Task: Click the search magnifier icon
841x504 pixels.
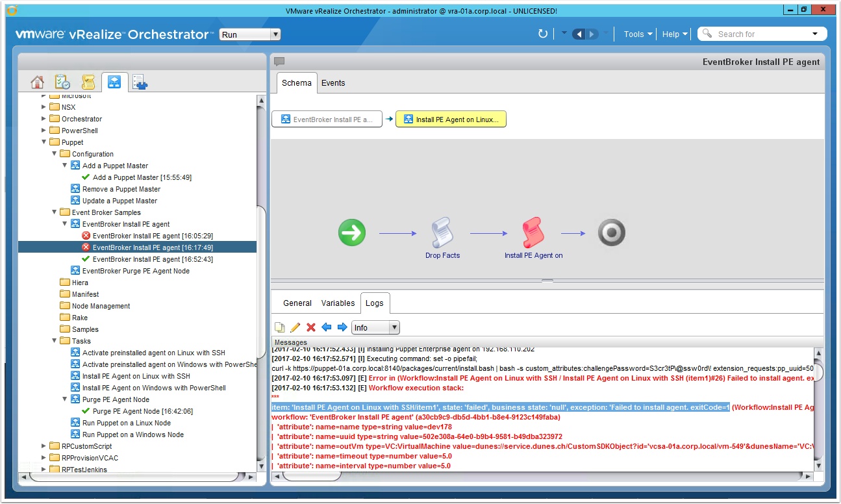Action: 708,34
